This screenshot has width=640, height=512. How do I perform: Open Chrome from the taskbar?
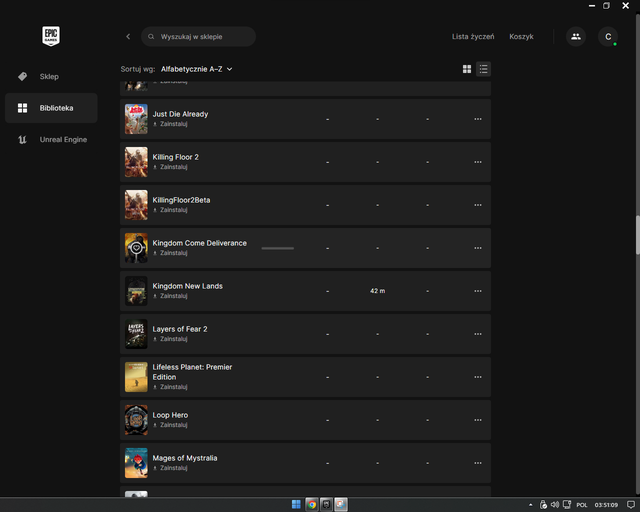coord(312,505)
